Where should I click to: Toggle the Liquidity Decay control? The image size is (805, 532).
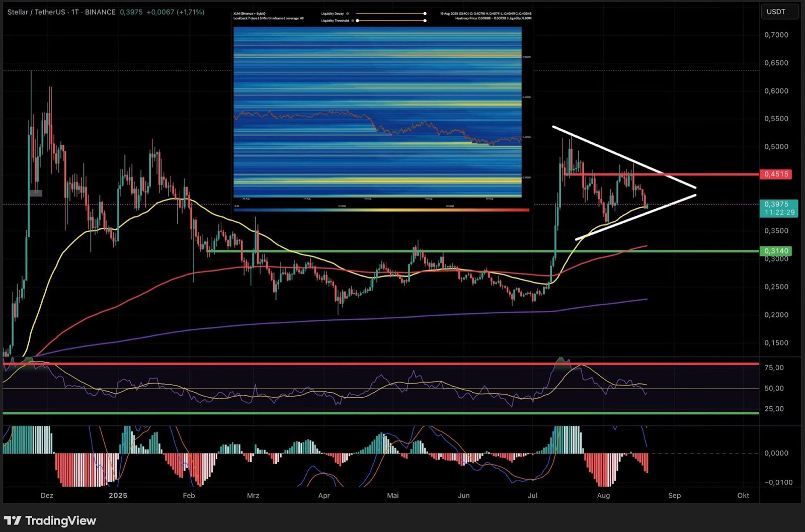click(x=425, y=13)
